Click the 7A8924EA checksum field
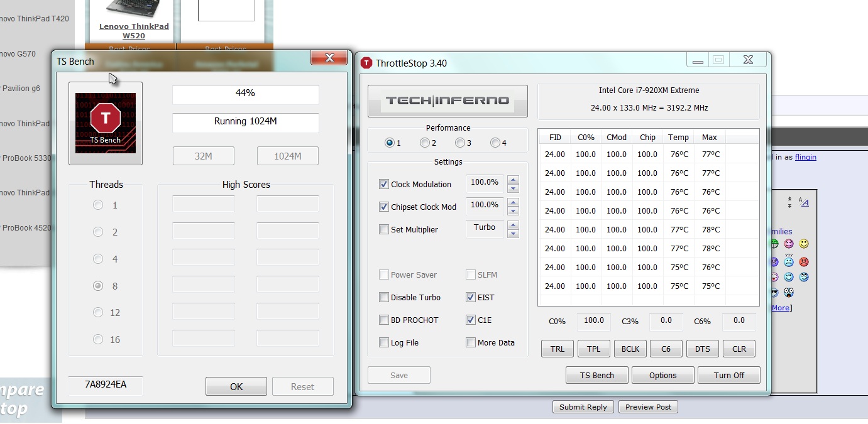Screen dimensions: 868x424 point(106,385)
